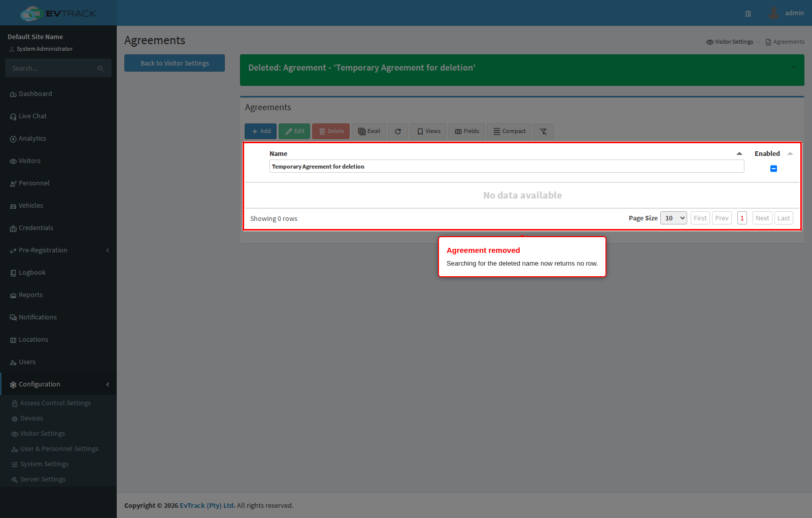The height and width of the screenshot is (518, 812).
Task: Click the System Administrator label
Action: tap(45, 49)
